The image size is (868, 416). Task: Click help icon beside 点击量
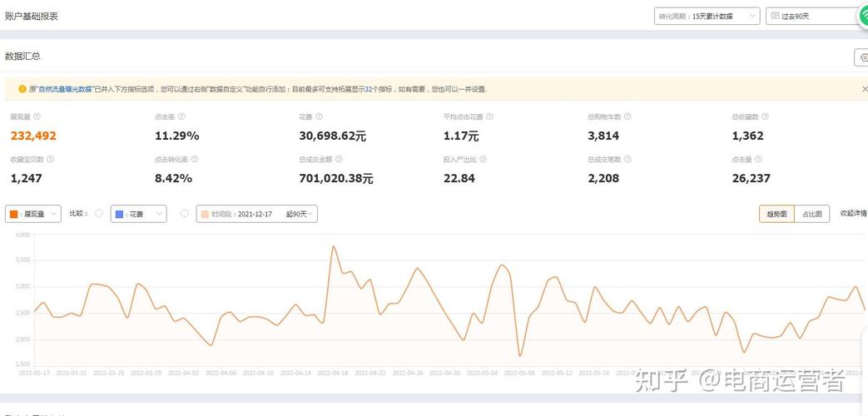coord(758,159)
